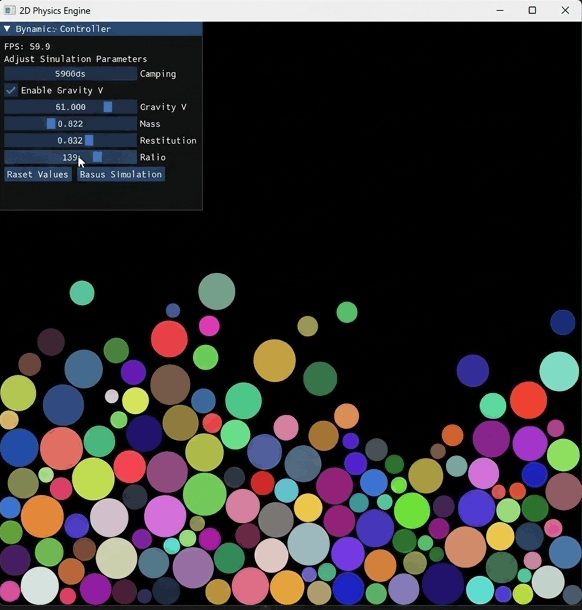Click the Ratio slider handle
Viewport: 582px width, 610px height.
[97, 157]
